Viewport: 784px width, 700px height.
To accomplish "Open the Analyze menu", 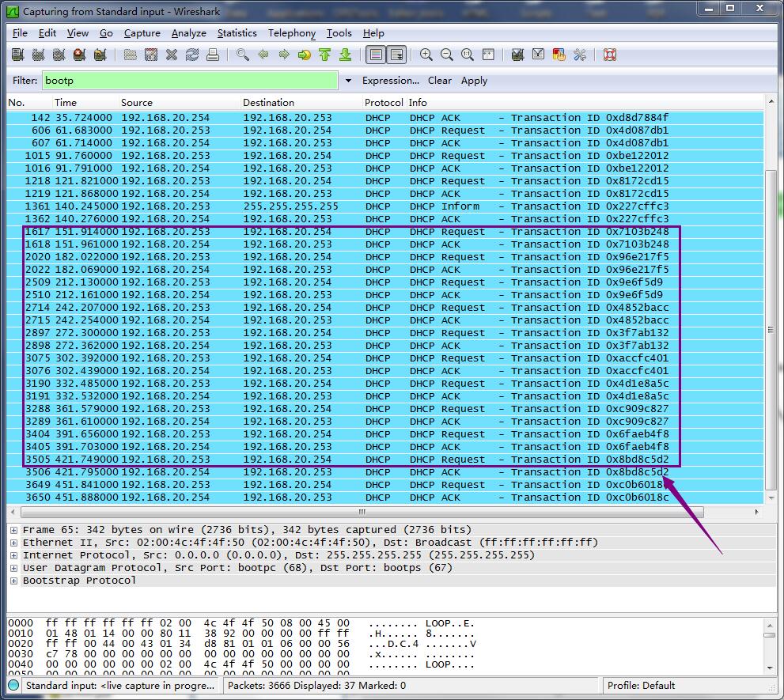I will (188, 33).
